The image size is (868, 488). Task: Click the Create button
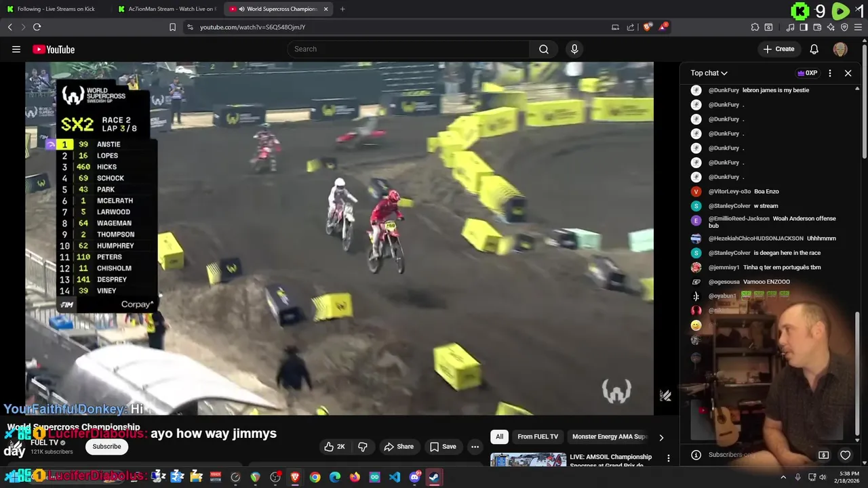coord(778,49)
